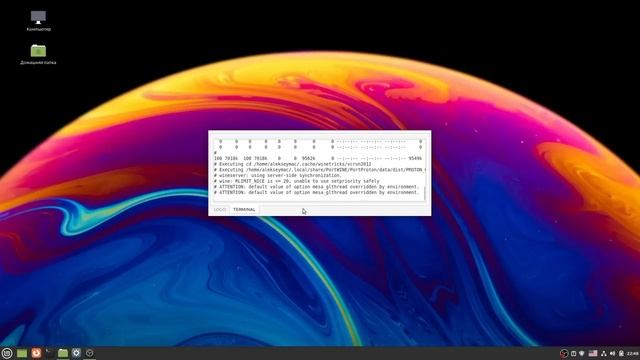The width and height of the screenshot is (640, 360).
Task: Click the PortProton taskbar window button
Action: pyautogui.click(x=90, y=353)
